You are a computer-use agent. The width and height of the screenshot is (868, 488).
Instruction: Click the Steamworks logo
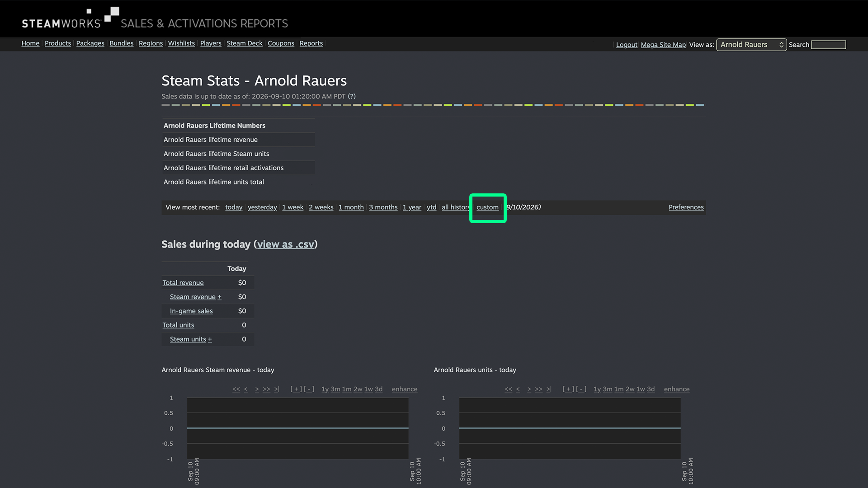pos(71,19)
